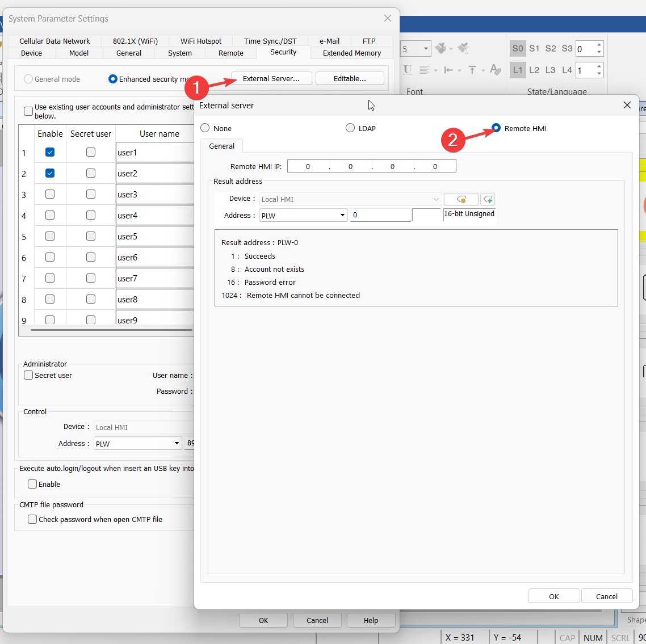Select state S1 in State/Language
Screen dimensions: 646x644
(x=534, y=49)
